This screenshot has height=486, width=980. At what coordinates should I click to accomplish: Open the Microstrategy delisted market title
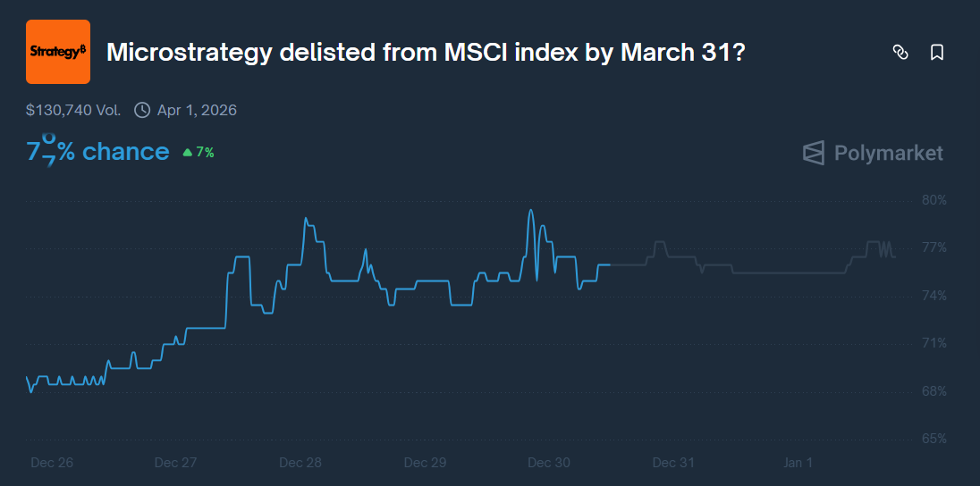(x=426, y=53)
